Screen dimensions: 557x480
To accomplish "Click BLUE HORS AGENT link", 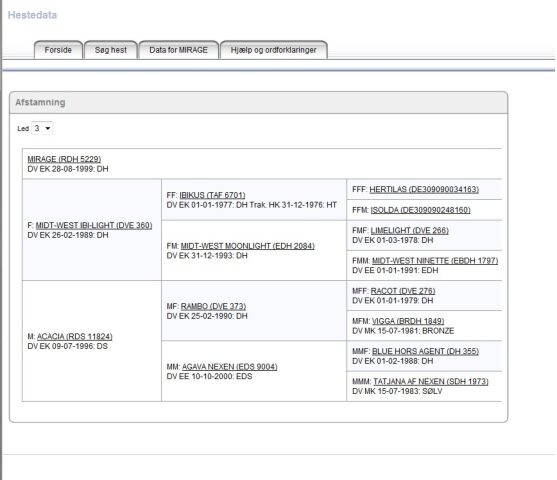I will tap(425, 351).
